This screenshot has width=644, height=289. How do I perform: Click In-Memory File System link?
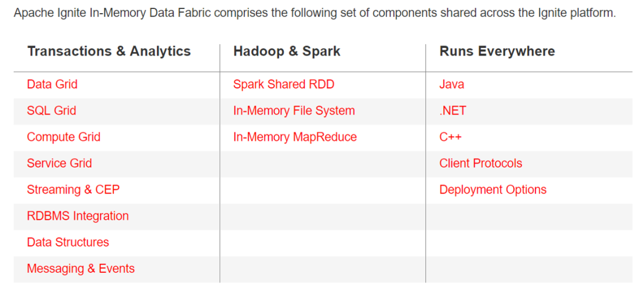click(294, 110)
